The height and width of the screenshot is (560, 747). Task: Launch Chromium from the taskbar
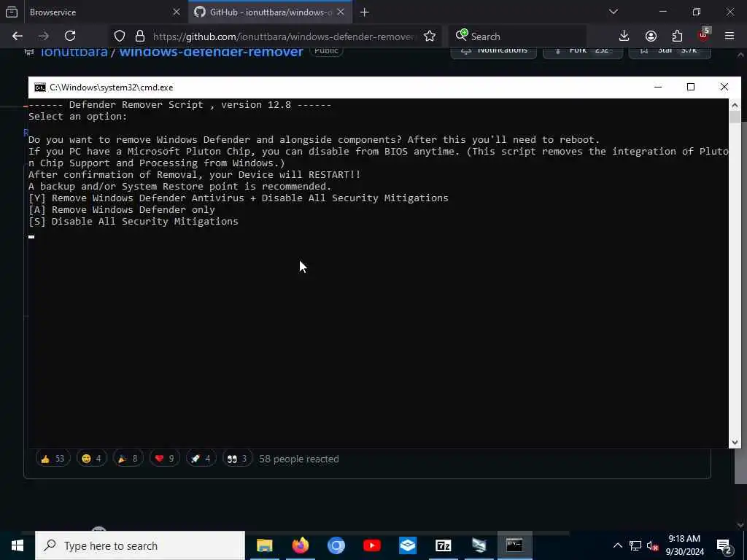tap(336, 545)
